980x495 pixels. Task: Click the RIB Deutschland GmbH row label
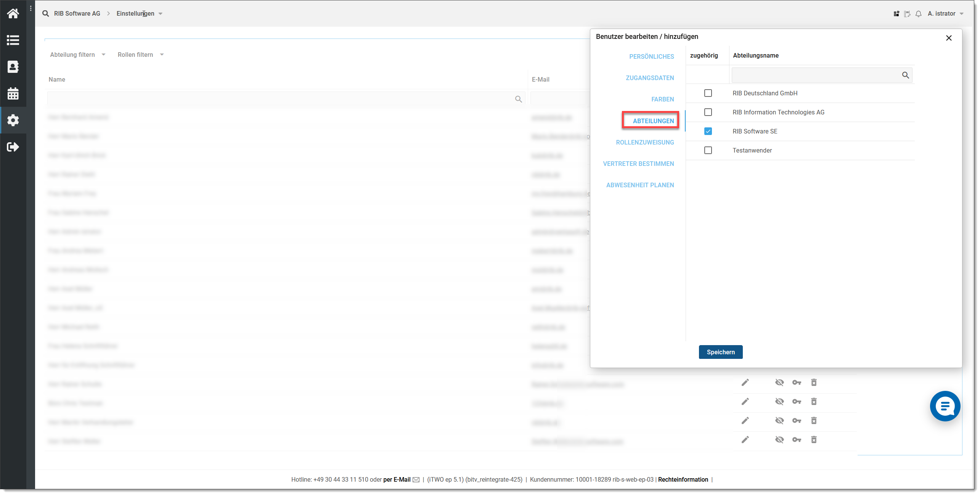tap(765, 93)
